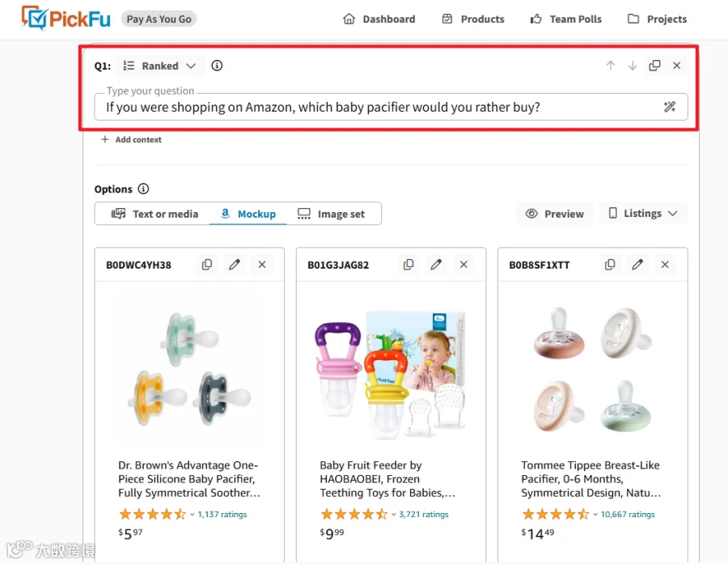The image size is (728, 564).
Task: Move question Q1 down with arrow icon
Action: 633,66
